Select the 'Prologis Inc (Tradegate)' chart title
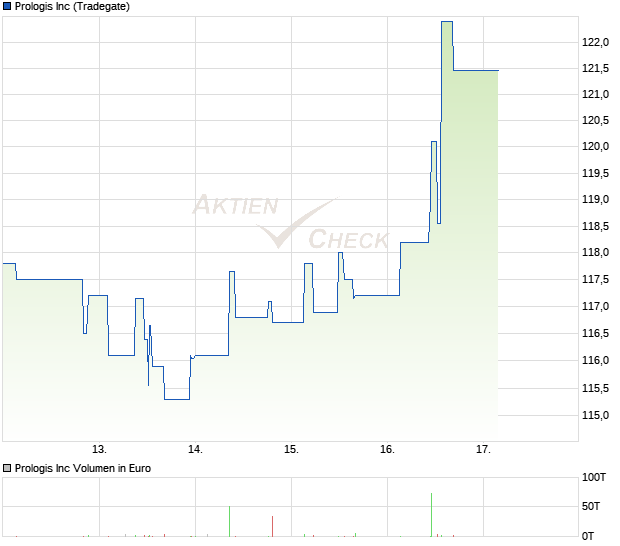This screenshot has width=620, height=546. [x=72, y=6]
